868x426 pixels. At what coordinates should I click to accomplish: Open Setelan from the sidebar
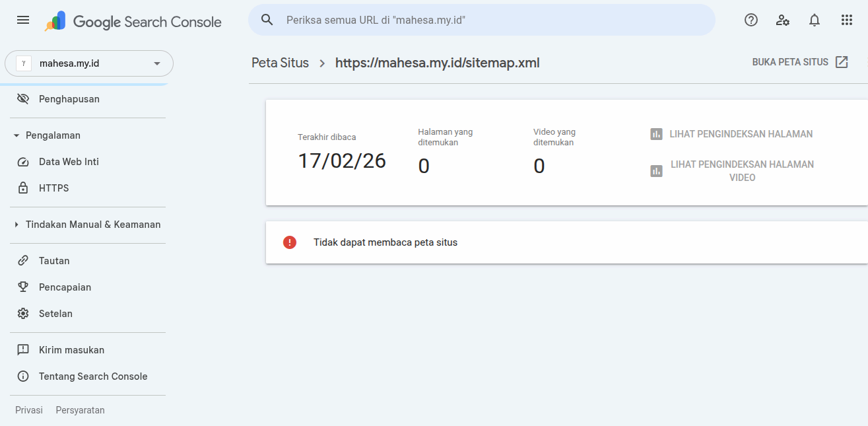tap(55, 314)
